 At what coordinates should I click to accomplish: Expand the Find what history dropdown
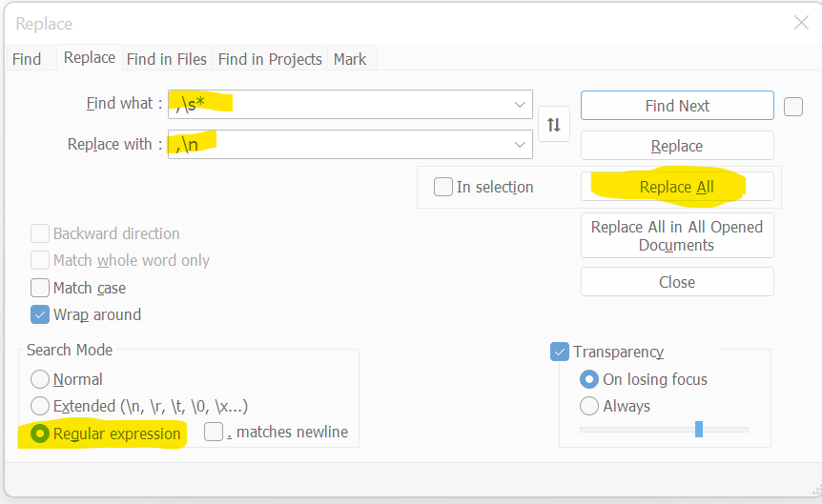pos(520,104)
